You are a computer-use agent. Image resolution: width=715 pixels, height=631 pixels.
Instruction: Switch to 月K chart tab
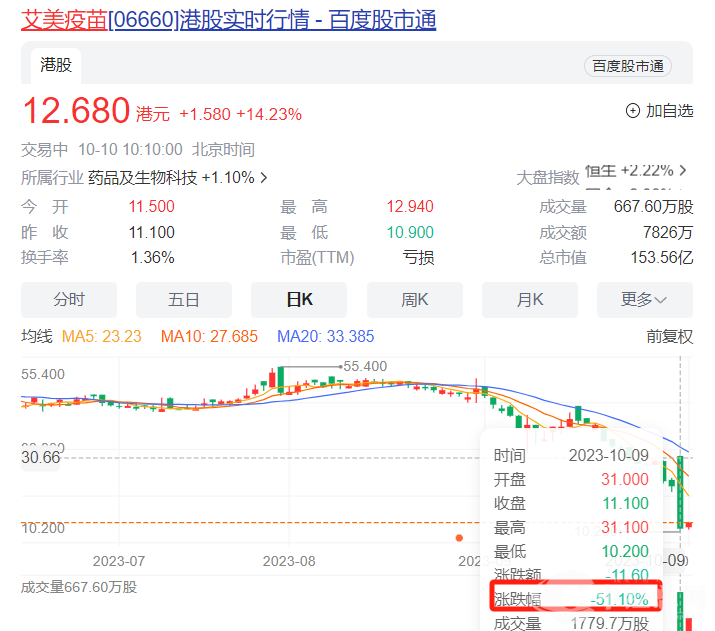click(x=530, y=300)
